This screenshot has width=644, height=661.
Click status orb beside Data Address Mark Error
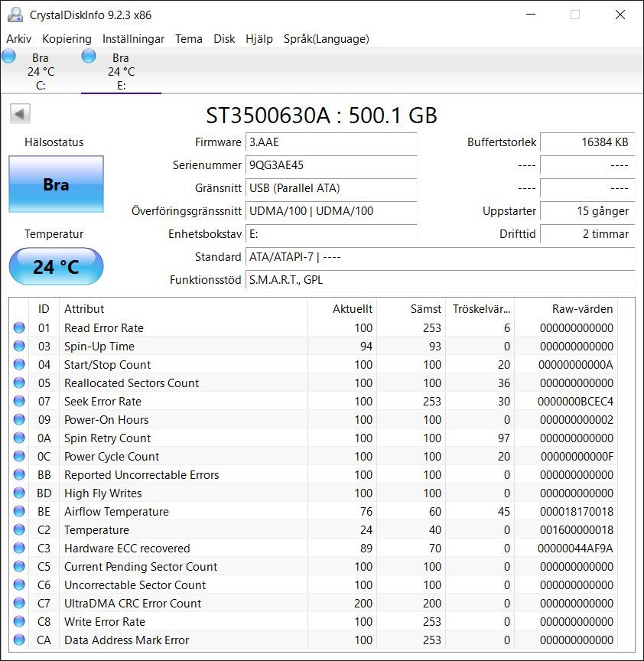coord(19,640)
